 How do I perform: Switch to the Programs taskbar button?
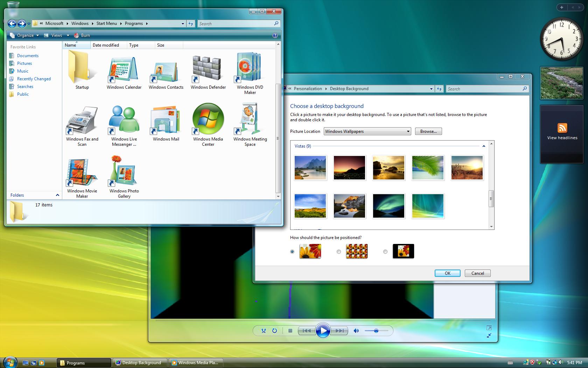84,363
